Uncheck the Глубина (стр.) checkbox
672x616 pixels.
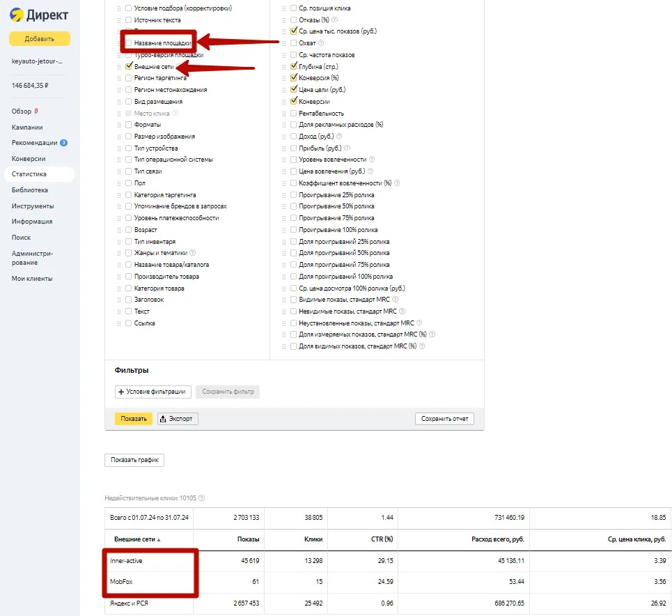(x=293, y=67)
